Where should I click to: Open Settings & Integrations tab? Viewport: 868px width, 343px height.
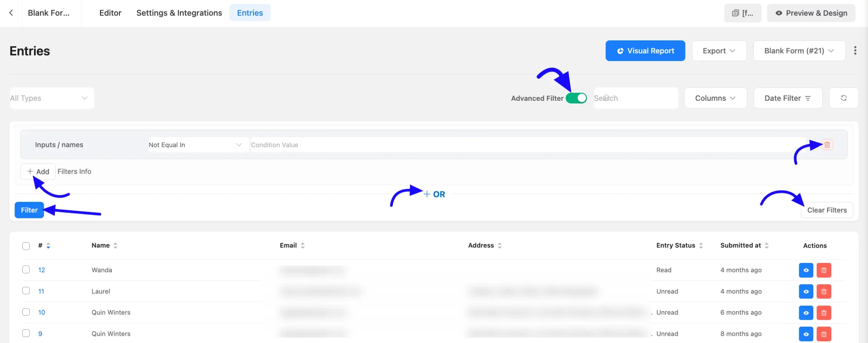pos(179,13)
